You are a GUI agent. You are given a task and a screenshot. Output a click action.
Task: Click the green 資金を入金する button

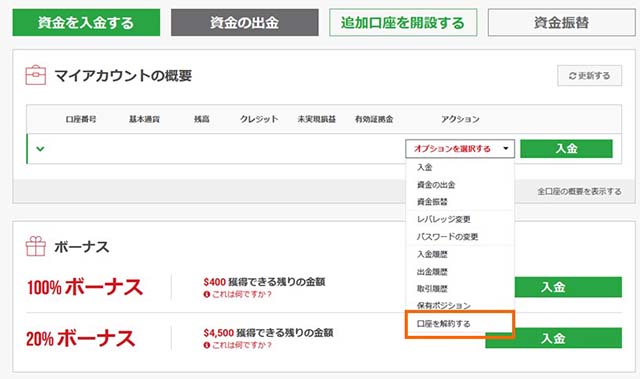pyautogui.click(x=86, y=22)
